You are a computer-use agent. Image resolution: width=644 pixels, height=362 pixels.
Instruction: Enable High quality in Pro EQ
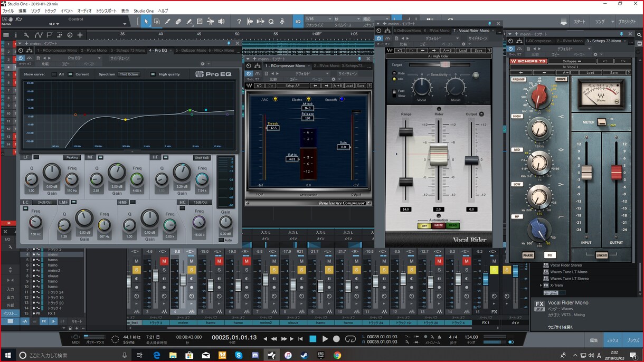pyautogui.click(x=153, y=74)
